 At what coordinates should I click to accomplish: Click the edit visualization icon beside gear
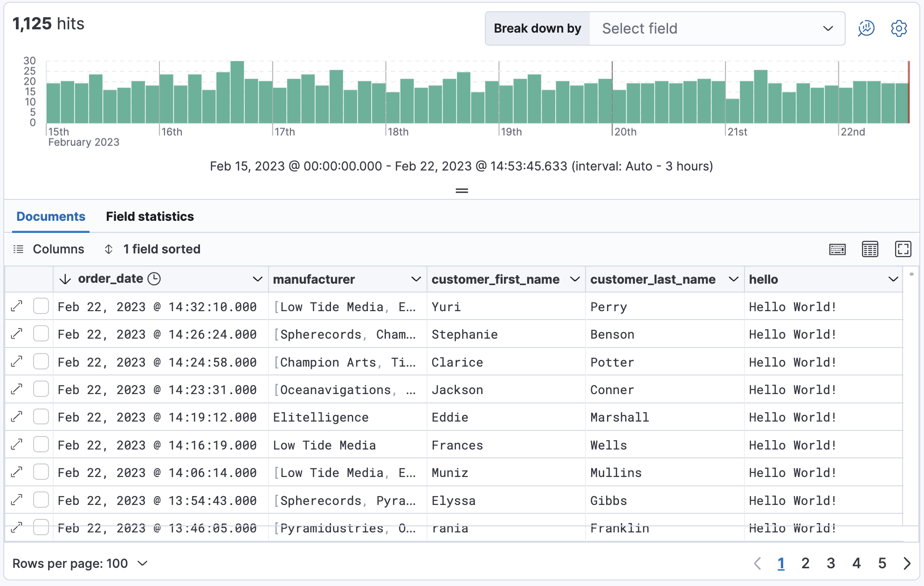click(x=866, y=28)
